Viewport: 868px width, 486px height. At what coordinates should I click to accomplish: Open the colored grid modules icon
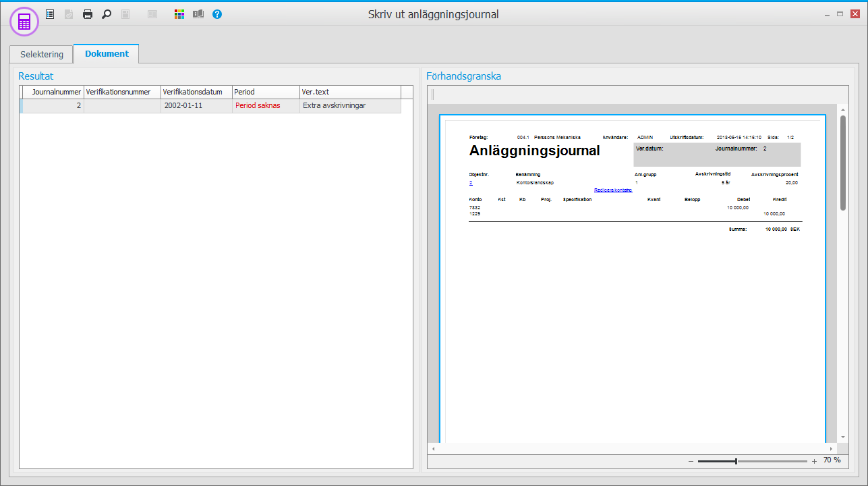tap(179, 14)
